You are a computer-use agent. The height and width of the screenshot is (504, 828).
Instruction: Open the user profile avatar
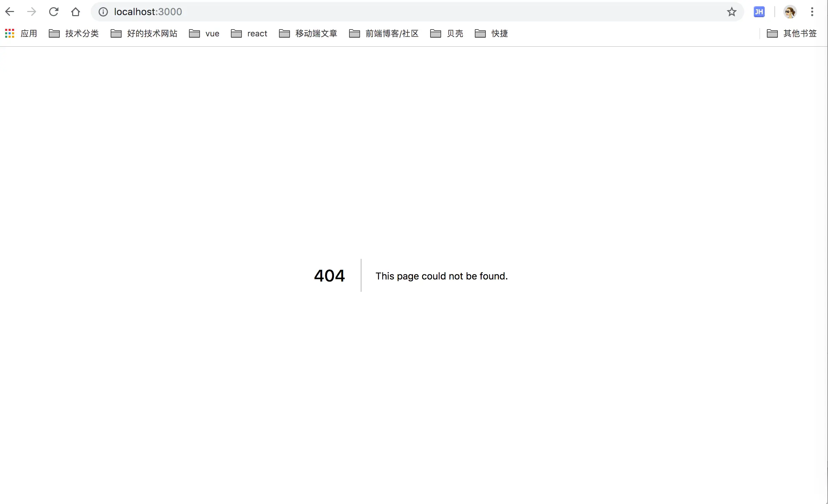pos(790,12)
